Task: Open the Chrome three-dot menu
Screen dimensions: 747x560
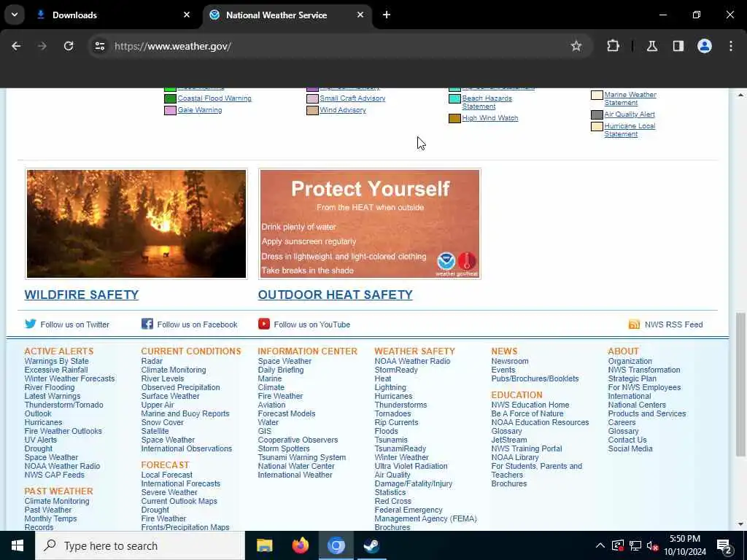Action: tap(730, 46)
